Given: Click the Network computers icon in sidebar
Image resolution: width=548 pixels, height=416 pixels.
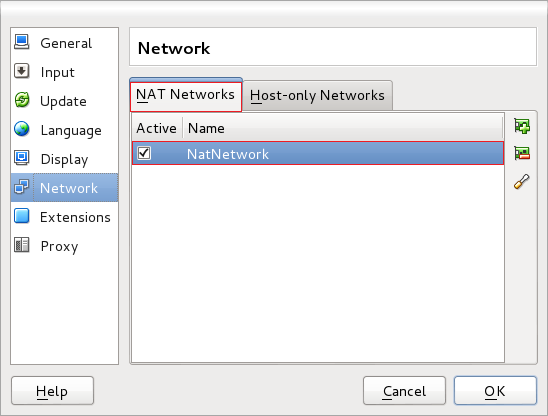Looking at the screenshot, I should pos(22,187).
